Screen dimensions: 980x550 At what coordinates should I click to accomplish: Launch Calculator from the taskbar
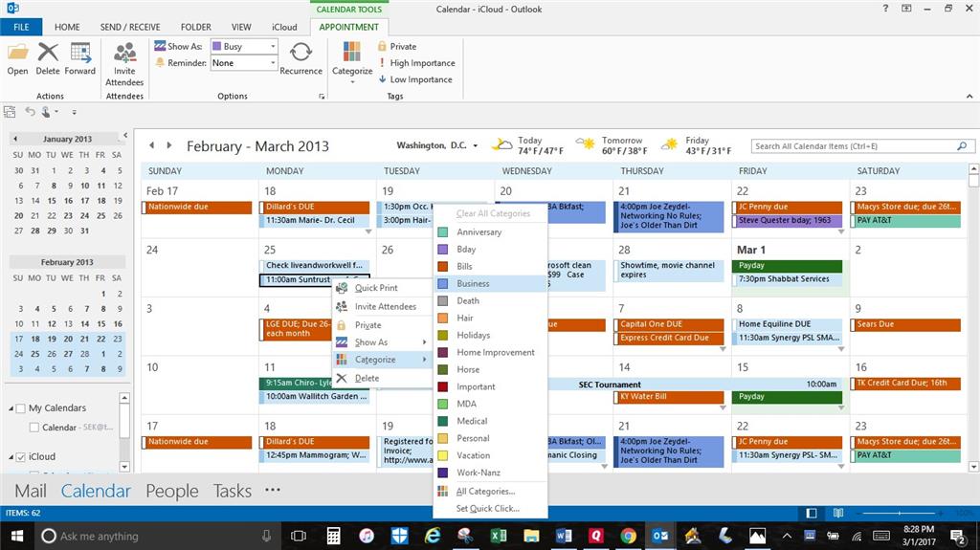334,536
